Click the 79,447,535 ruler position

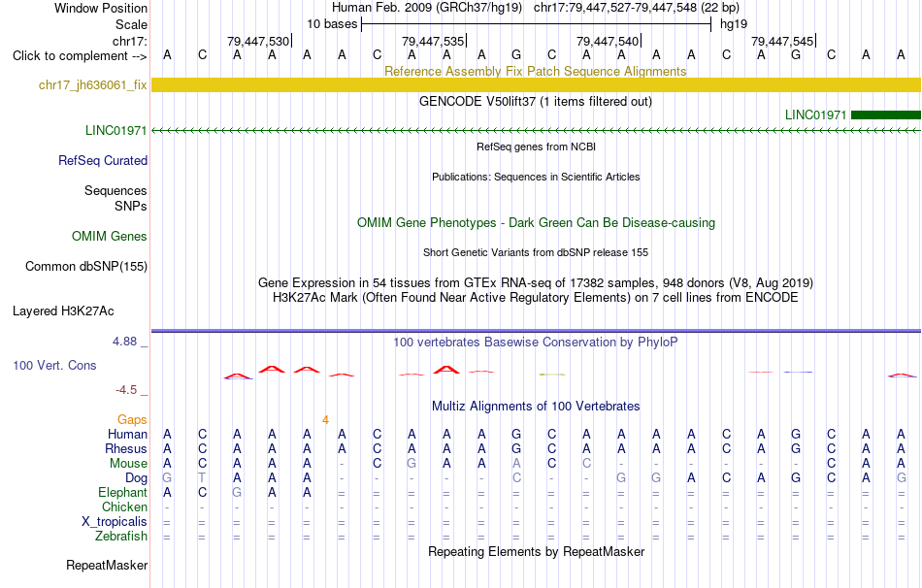pos(433,41)
